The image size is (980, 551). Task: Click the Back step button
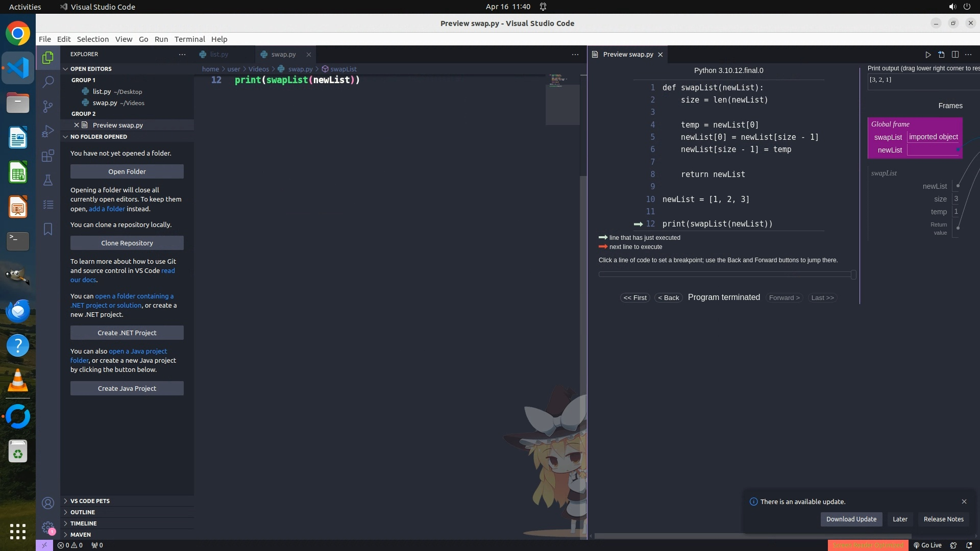click(x=668, y=297)
